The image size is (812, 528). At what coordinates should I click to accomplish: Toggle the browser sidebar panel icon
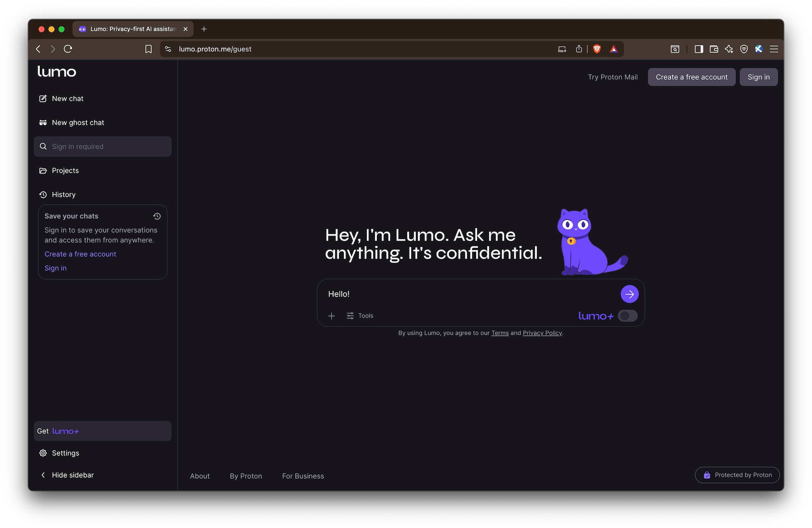pyautogui.click(x=699, y=49)
